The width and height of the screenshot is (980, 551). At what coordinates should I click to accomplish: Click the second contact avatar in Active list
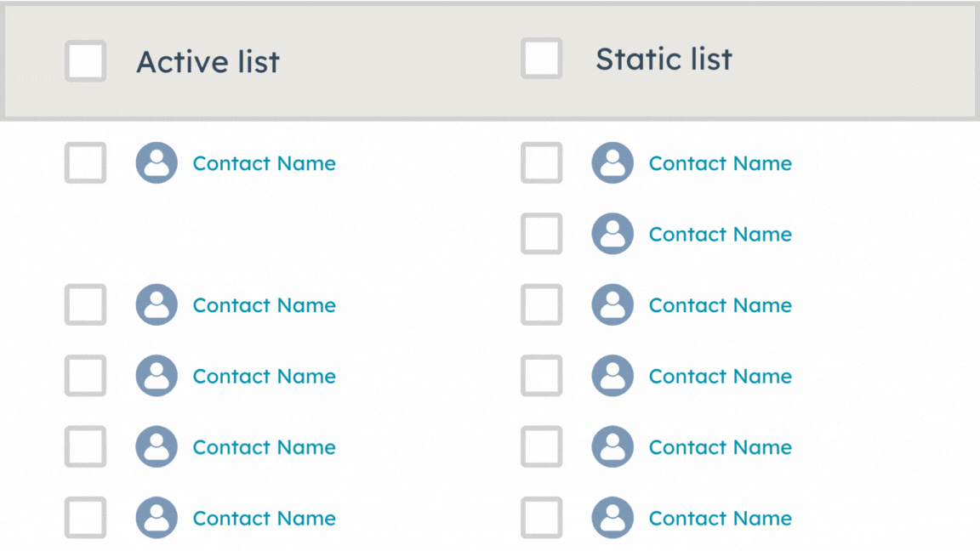click(x=156, y=305)
